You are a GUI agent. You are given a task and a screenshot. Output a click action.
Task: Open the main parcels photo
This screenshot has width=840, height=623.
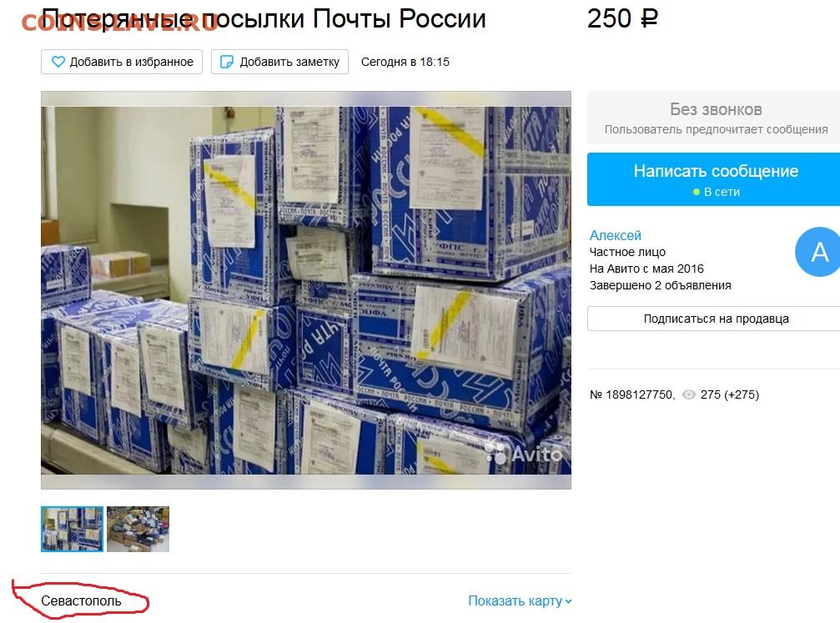tap(306, 289)
